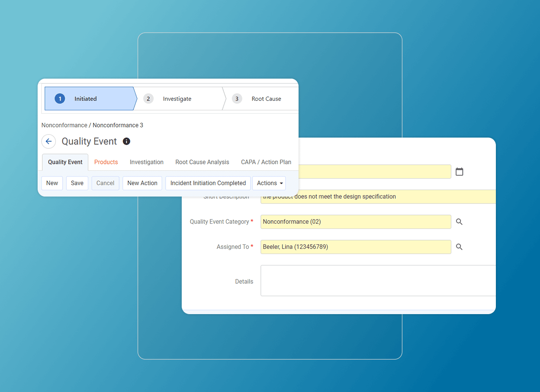Open the Quality Event info tooltip
The height and width of the screenshot is (392, 540).
point(126,141)
